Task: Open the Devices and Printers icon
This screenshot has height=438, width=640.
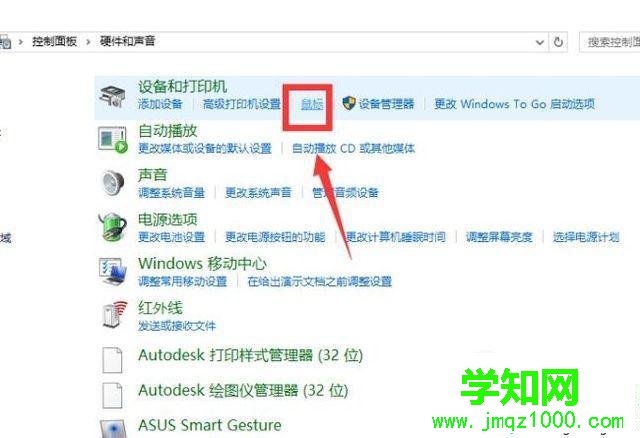Action: point(112,97)
